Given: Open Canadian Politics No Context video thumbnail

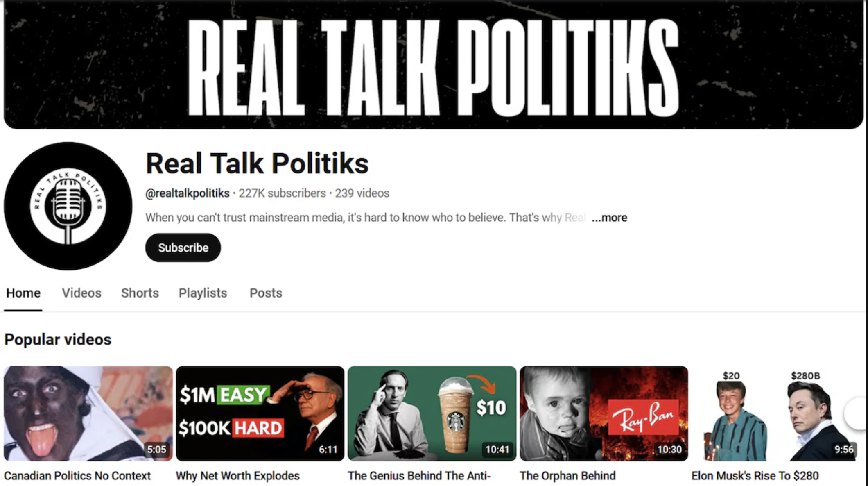Looking at the screenshot, I should [88, 413].
